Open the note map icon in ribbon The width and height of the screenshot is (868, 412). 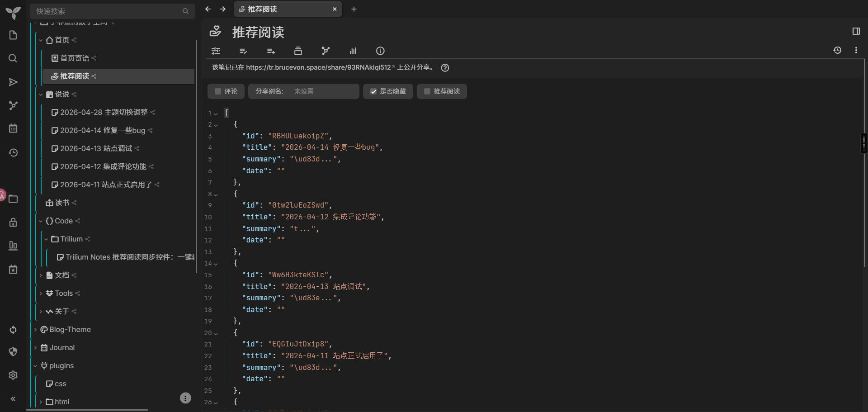[325, 51]
